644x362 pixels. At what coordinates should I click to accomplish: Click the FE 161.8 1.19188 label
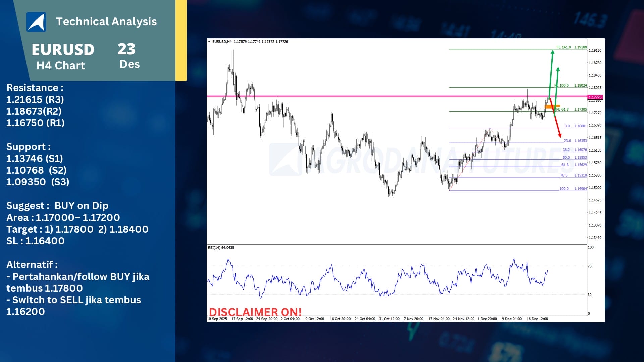tap(572, 47)
